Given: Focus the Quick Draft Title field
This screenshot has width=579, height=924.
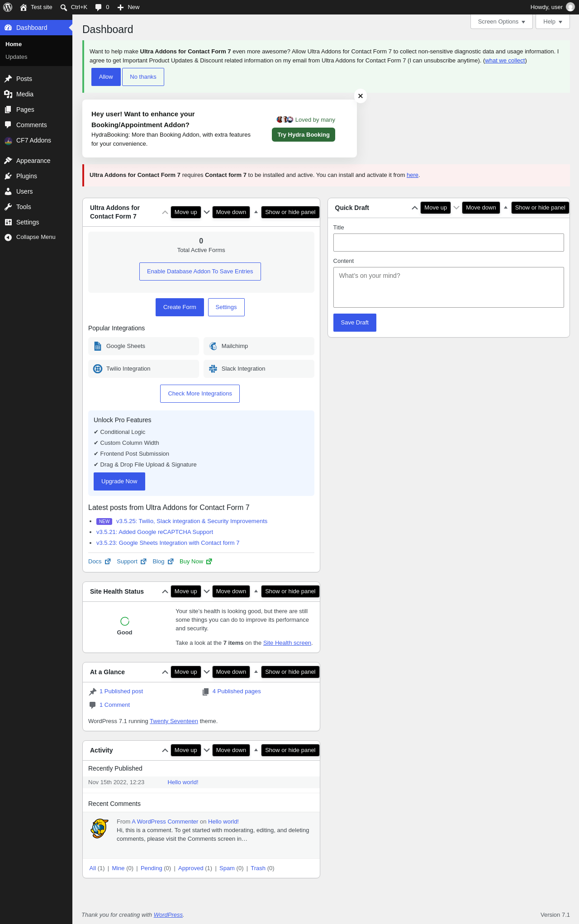Looking at the screenshot, I should [x=449, y=243].
